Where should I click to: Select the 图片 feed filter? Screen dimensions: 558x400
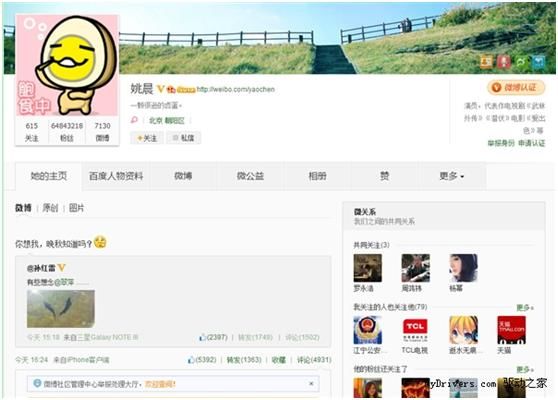pyautogui.click(x=77, y=208)
